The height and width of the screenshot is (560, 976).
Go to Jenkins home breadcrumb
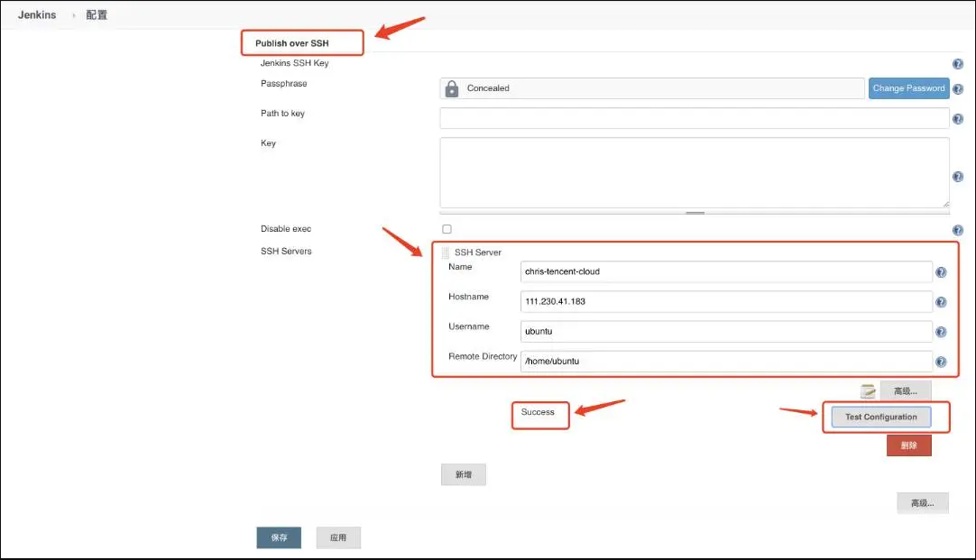(x=37, y=15)
